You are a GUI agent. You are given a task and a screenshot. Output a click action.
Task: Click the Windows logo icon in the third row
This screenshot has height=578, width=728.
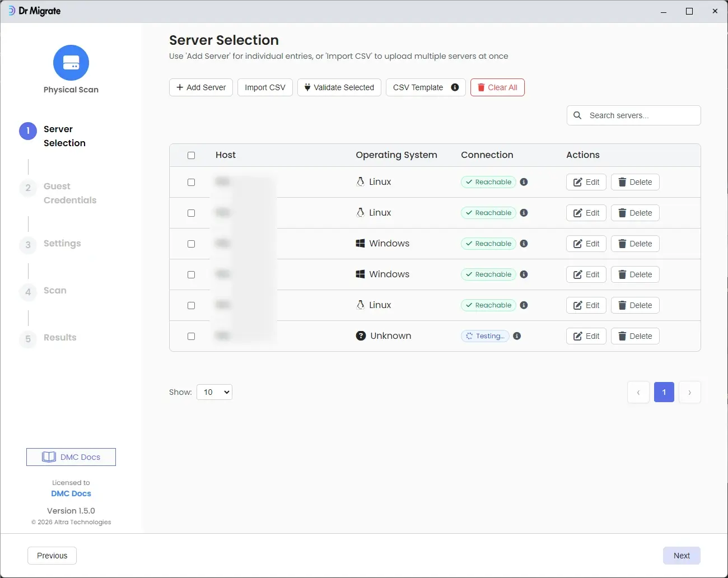361,243
